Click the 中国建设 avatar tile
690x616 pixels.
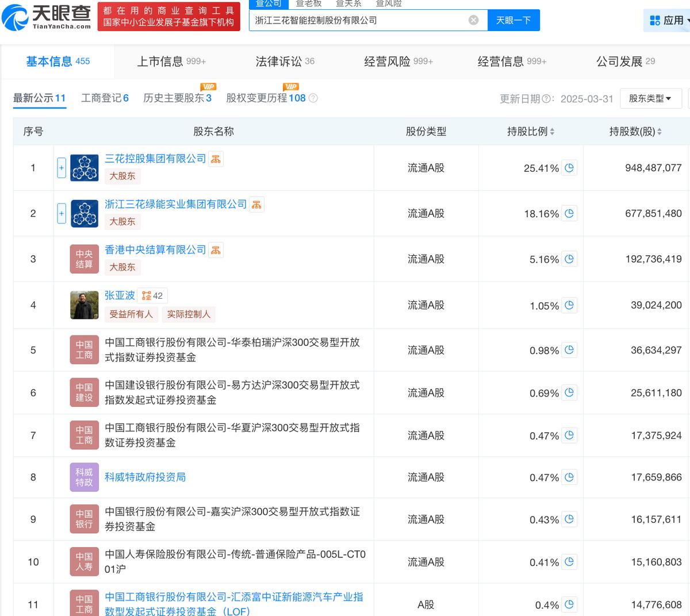click(x=85, y=392)
